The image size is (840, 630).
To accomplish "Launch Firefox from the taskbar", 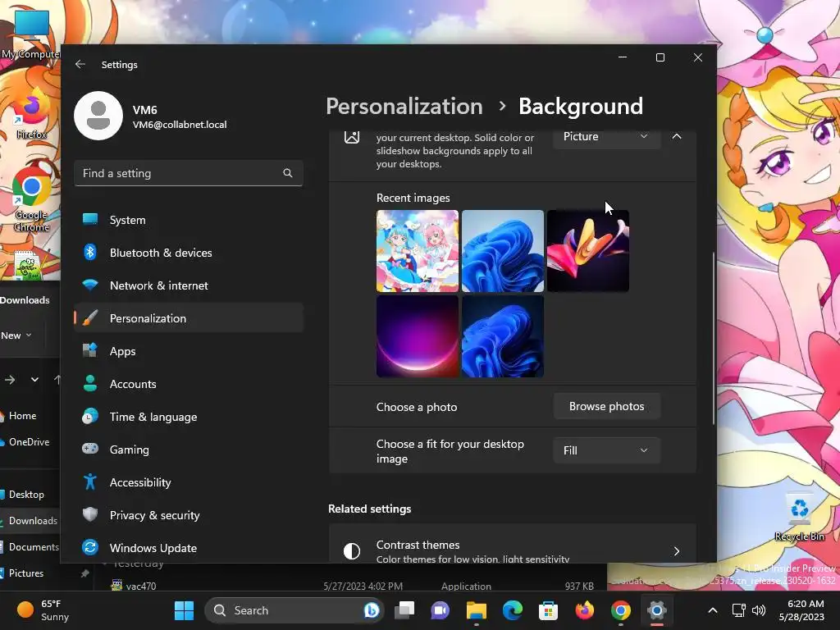I will point(584,610).
